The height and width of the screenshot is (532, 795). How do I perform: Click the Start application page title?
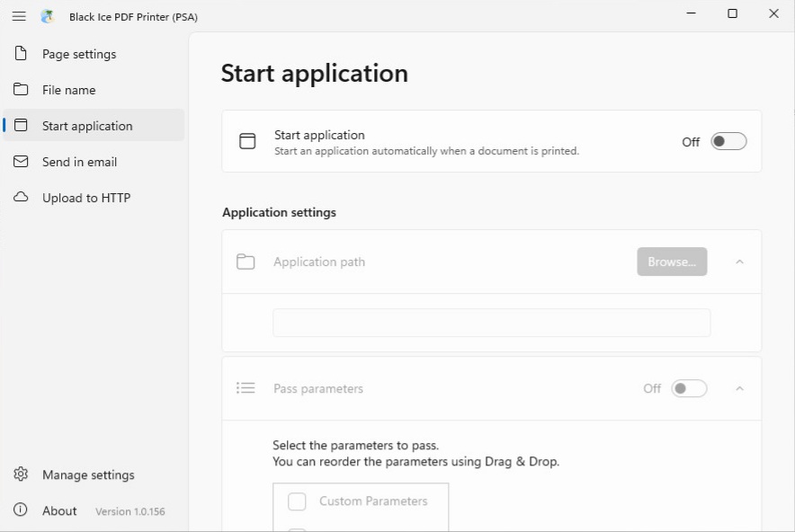coord(315,74)
